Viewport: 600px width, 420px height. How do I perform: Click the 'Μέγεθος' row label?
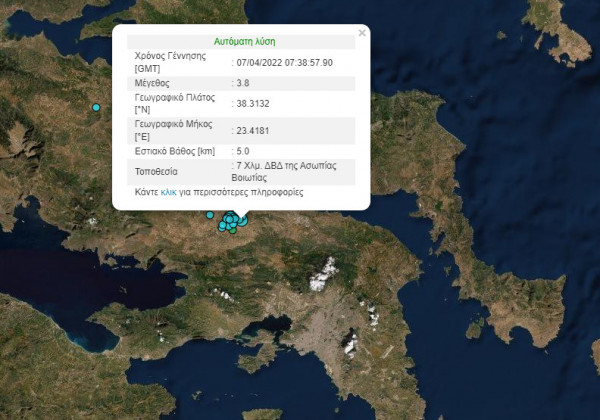(x=155, y=83)
